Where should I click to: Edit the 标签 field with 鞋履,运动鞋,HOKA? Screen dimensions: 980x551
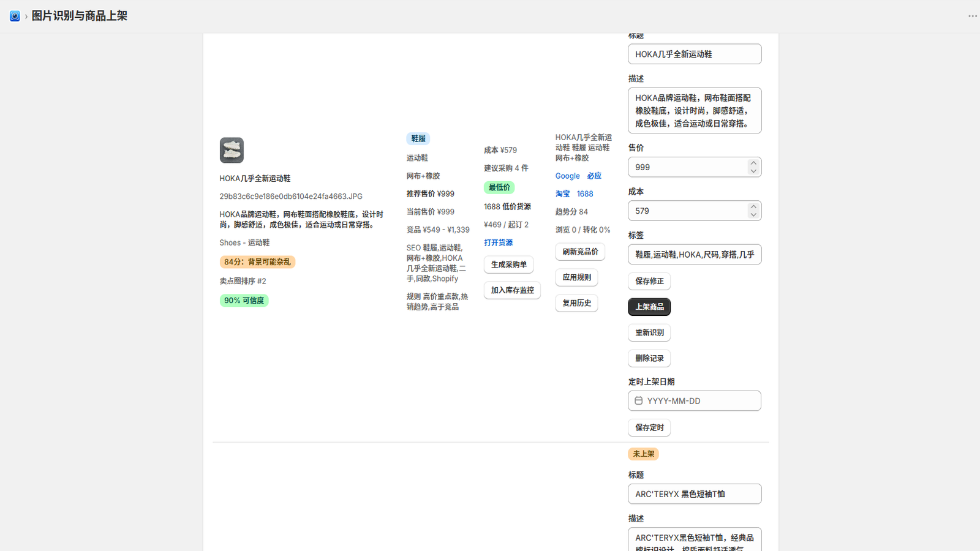click(695, 255)
